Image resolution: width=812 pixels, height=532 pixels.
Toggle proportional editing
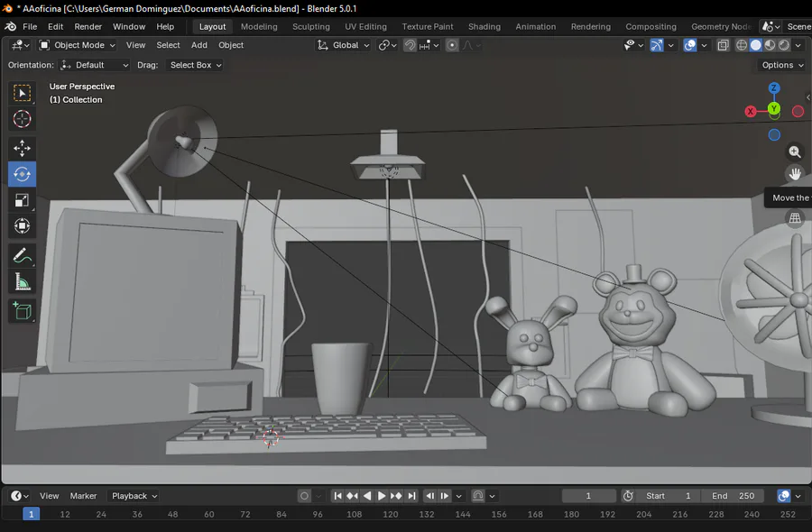tap(452, 45)
